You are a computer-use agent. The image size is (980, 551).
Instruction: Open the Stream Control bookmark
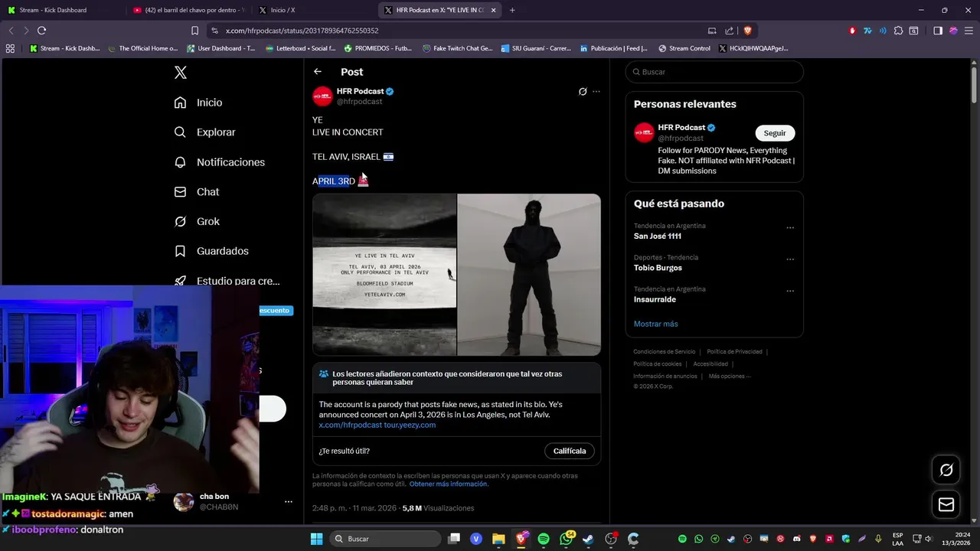684,48
